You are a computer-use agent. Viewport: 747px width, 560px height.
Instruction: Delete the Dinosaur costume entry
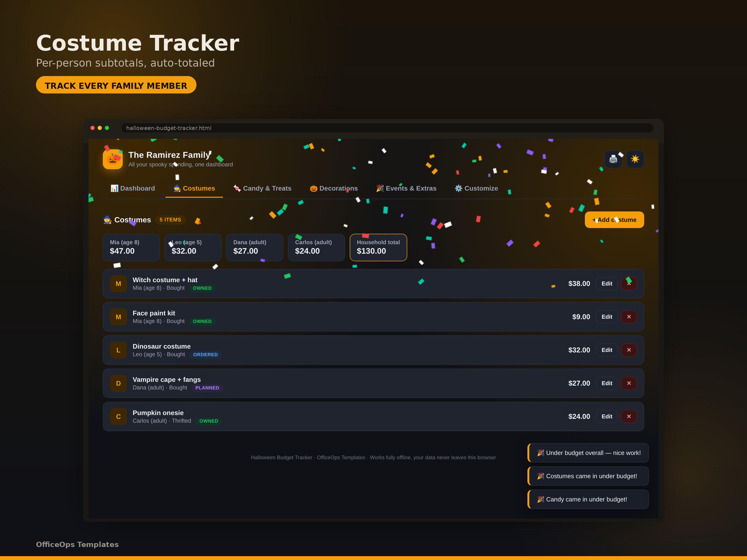[x=629, y=350]
